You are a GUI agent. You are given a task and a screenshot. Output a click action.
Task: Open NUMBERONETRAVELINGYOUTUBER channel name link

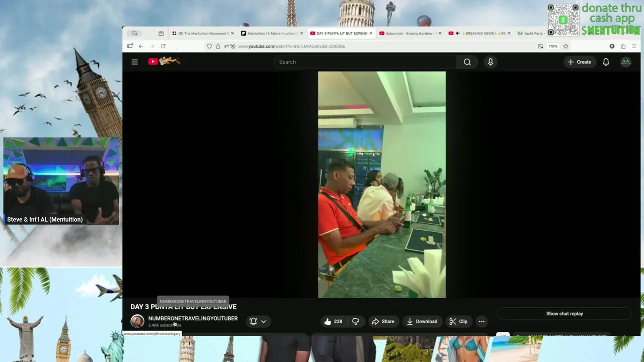point(193,318)
